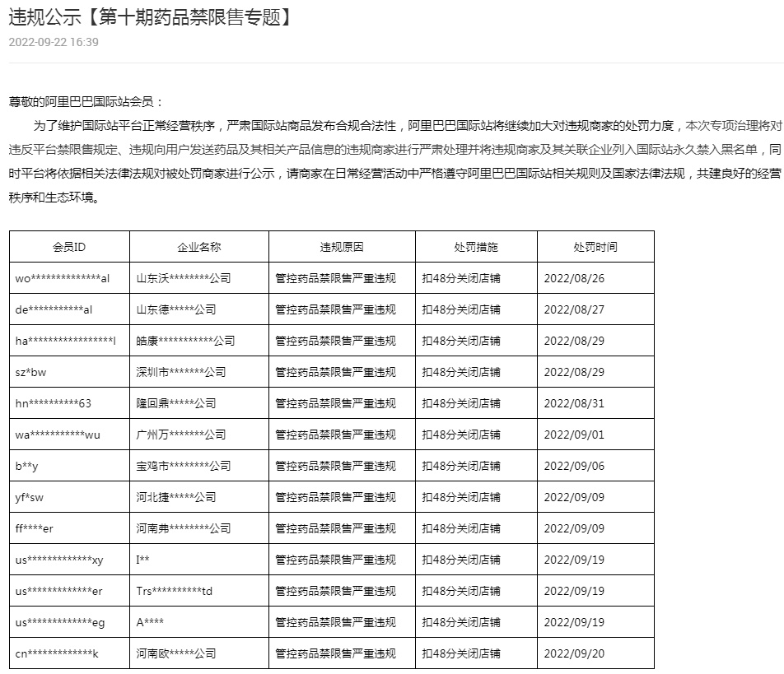This screenshot has width=784, height=674.
Task: Select the 企业名称 column header
Action: click(x=199, y=247)
